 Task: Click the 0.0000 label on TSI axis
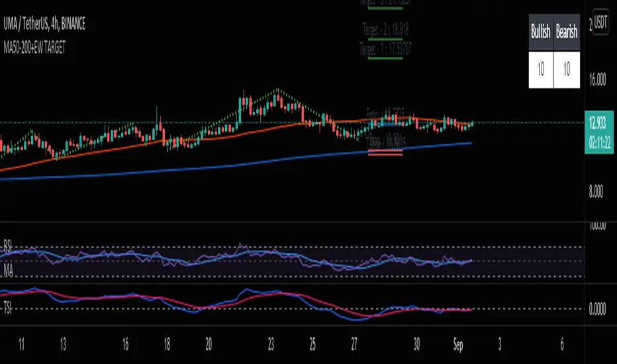pyautogui.click(x=597, y=310)
